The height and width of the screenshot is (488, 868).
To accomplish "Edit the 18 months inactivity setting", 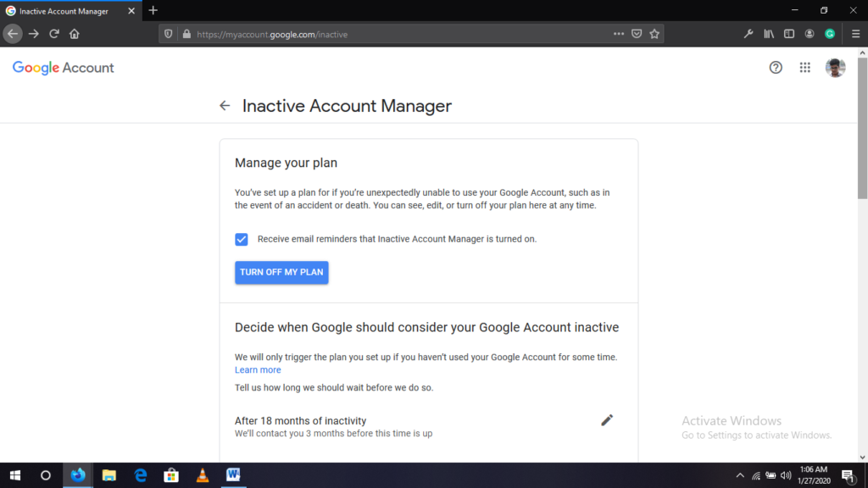I will [x=607, y=420].
